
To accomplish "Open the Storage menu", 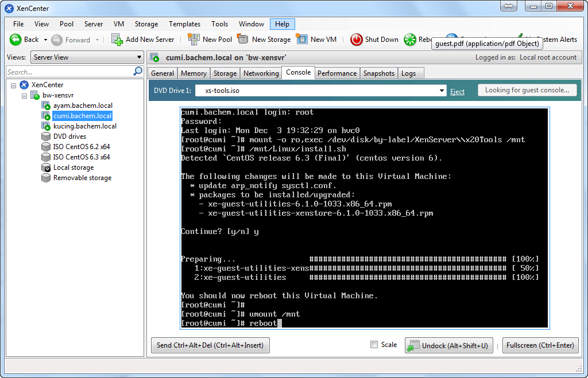I will point(146,24).
